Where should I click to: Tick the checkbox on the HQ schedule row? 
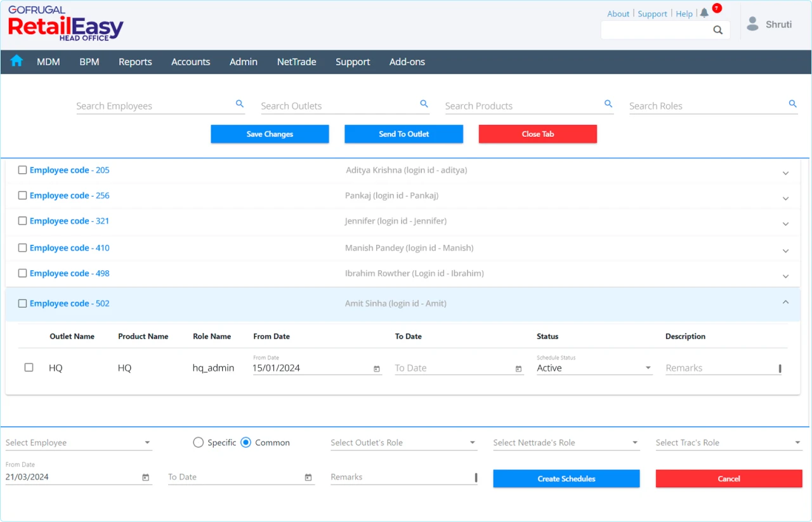(x=29, y=367)
